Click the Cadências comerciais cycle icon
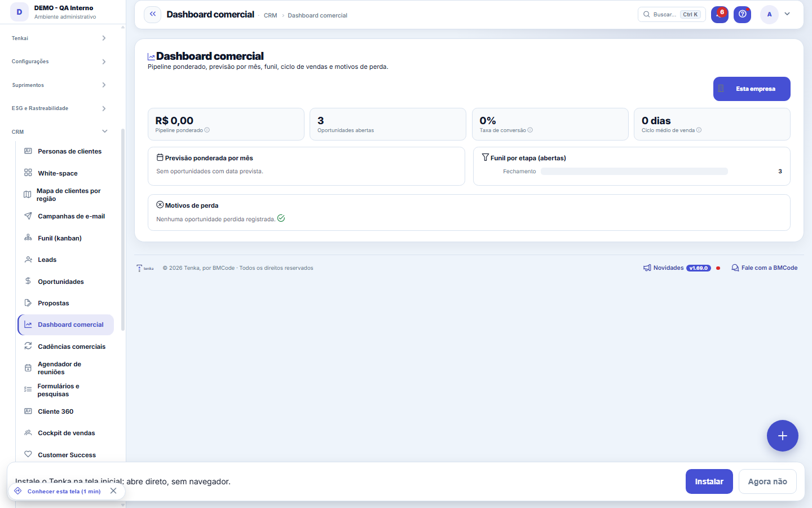This screenshot has height=508, width=812. (28, 346)
